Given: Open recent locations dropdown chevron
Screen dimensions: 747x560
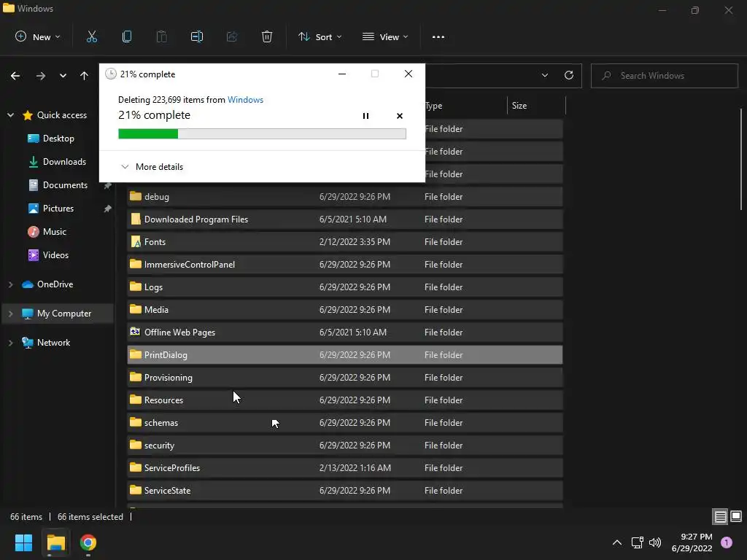Looking at the screenshot, I should [63, 76].
